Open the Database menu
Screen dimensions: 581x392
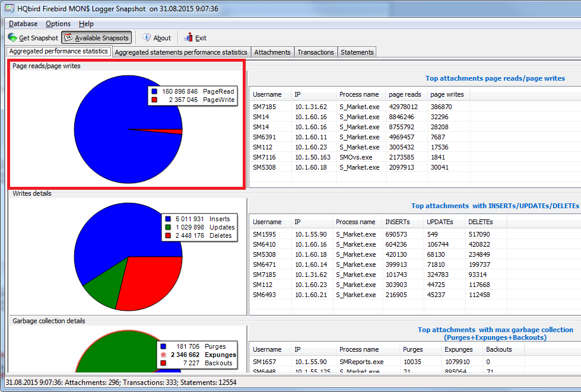click(x=23, y=24)
